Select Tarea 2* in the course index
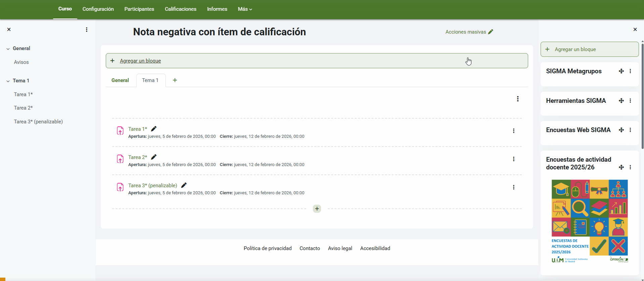This screenshot has height=281, width=644. (23, 108)
